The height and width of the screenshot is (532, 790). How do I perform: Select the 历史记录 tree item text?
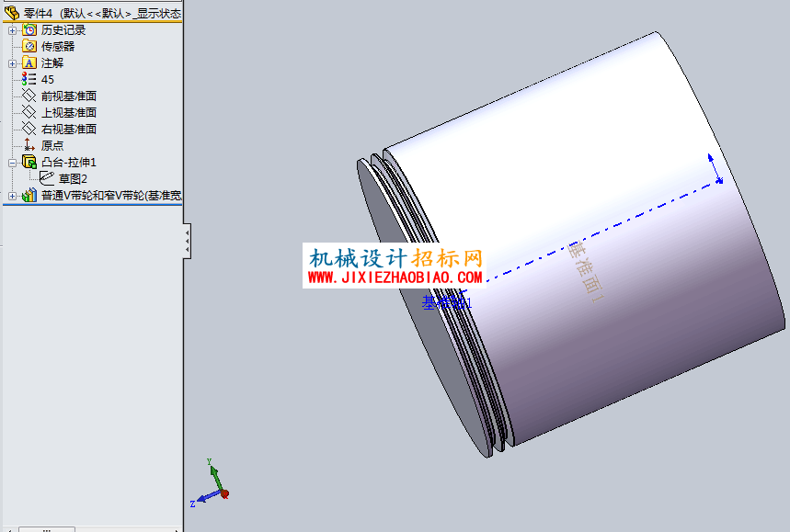[63, 30]
